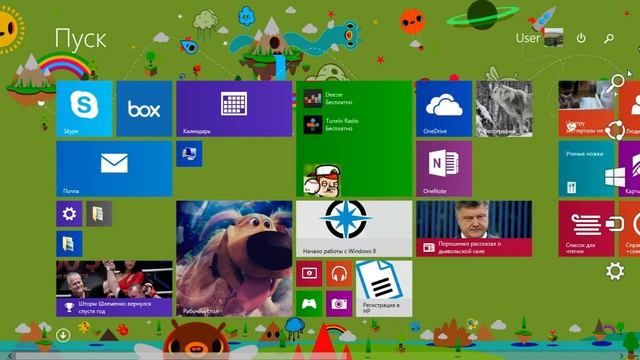
Task: Open the Getting started with Windows 8 tile
Action: pyautogui.click(x=354, y=229)
